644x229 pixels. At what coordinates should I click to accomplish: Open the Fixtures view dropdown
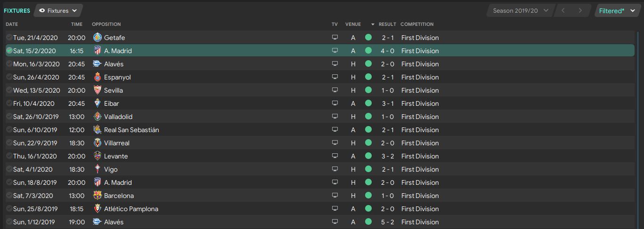click(58, 10)
